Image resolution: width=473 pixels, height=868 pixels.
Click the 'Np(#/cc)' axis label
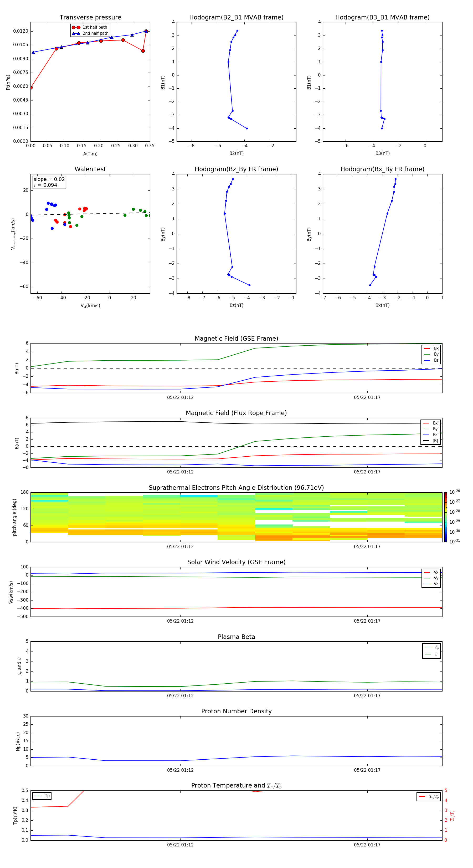(x=18, y=741)
